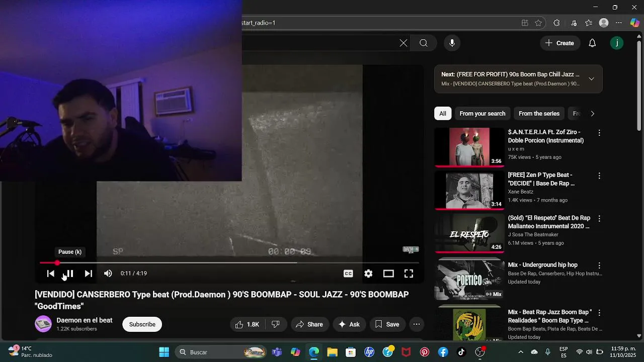
Task: Open options for El Respeto video
Action: pos(599,219)
